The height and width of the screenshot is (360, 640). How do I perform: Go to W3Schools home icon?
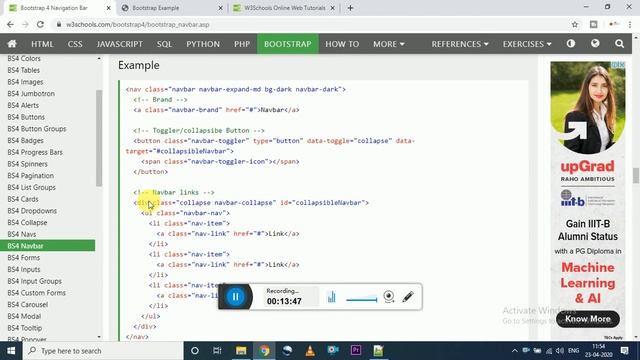(x=12, y=44)
